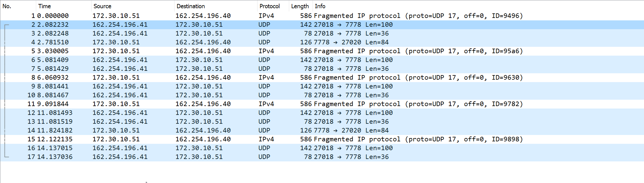
Task: Select packet 3 with Len=36
Action: point(322,33)
